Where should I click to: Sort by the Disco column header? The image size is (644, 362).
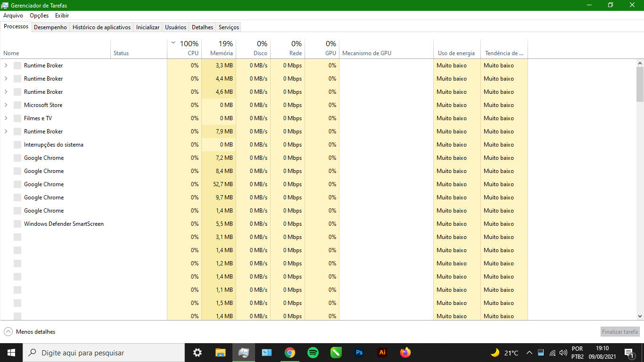click(x=253, y=49)
